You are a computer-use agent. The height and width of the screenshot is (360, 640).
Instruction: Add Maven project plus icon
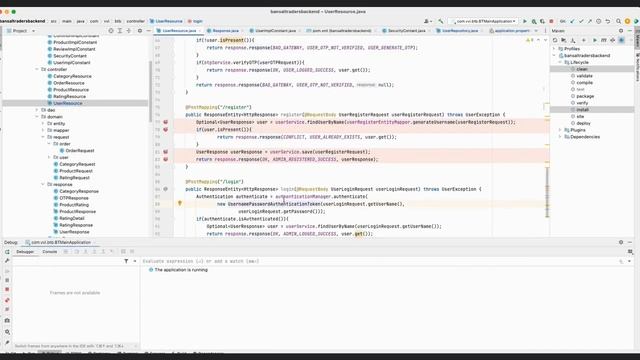[584, 40]
